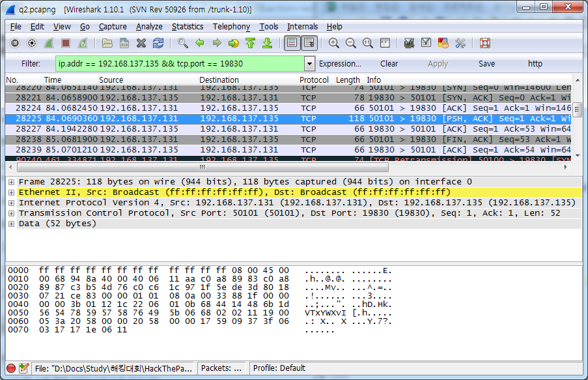Jump to first packet arrow icon

[250, 43]
